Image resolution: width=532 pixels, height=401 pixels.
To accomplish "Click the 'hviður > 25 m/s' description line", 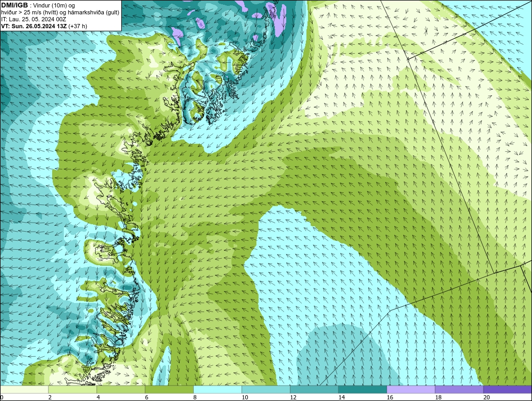I will point(60,12).
